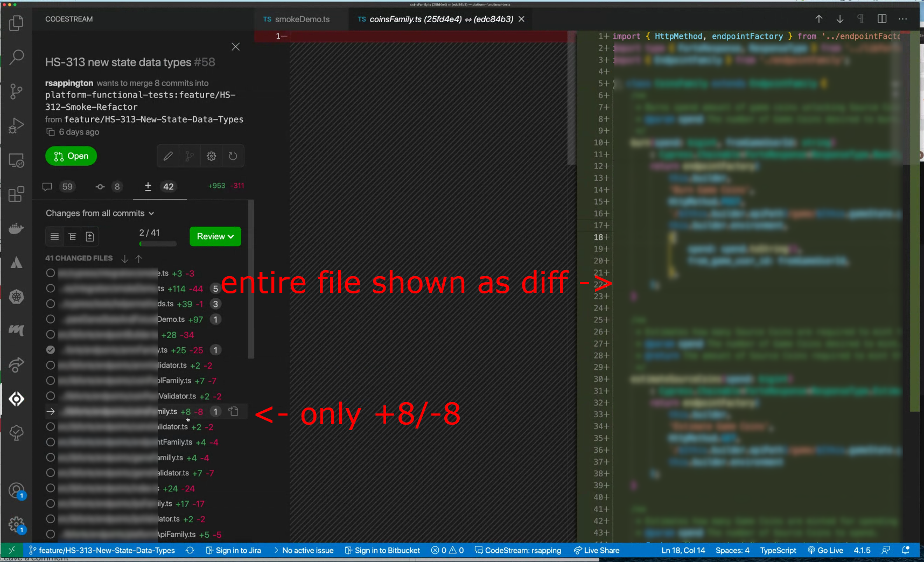This screenshot has height=562, width=924.
Task: Open the Run and Debug view
Action: [x=16, y=125]
